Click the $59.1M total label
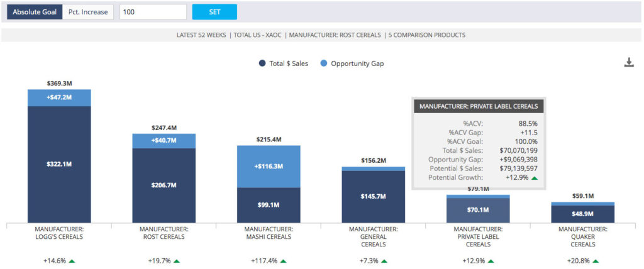The width and height of the screenshot is (644, 269). (x=583, y=196)
